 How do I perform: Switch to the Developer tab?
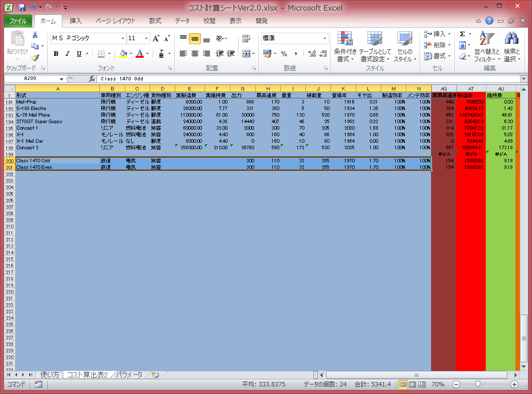262,21
